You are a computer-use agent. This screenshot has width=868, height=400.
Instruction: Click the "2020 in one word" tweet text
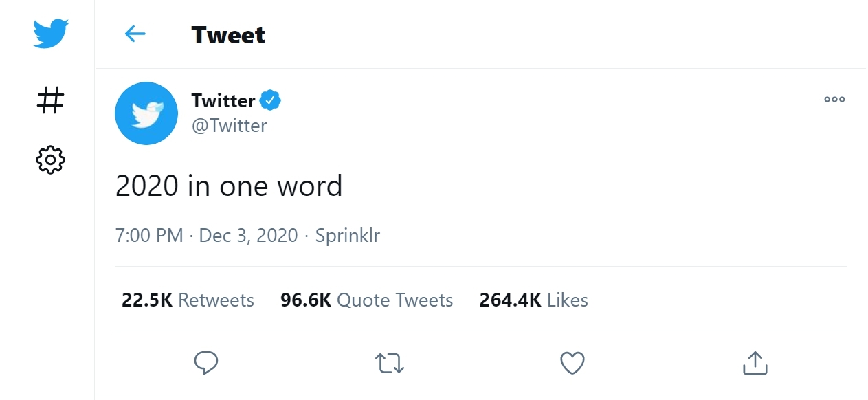tap(229, 186)
